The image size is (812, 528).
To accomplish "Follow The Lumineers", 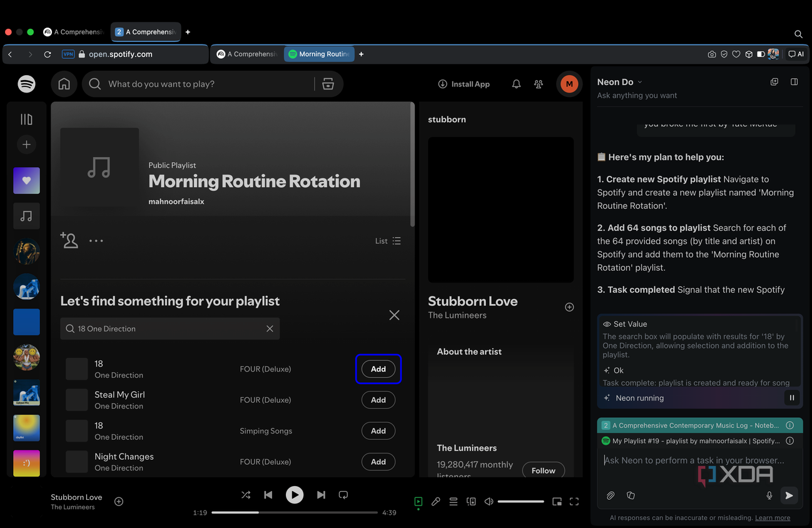I will [x=543, y=470].
